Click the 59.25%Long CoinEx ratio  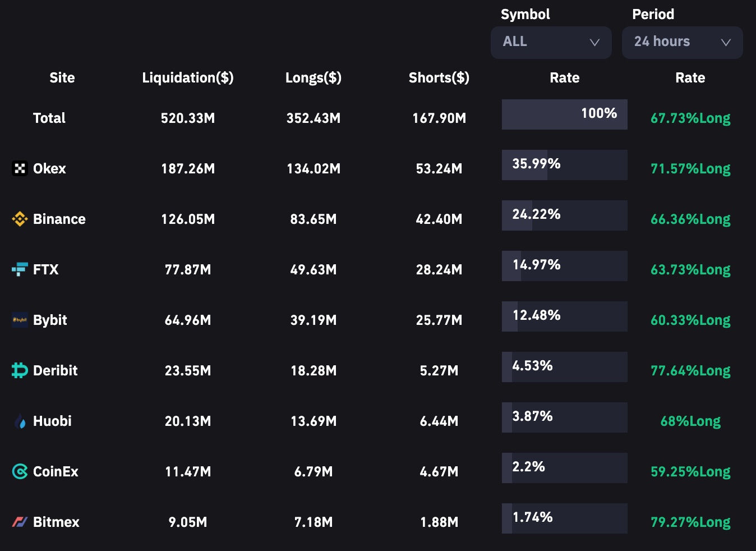point(690,472)
